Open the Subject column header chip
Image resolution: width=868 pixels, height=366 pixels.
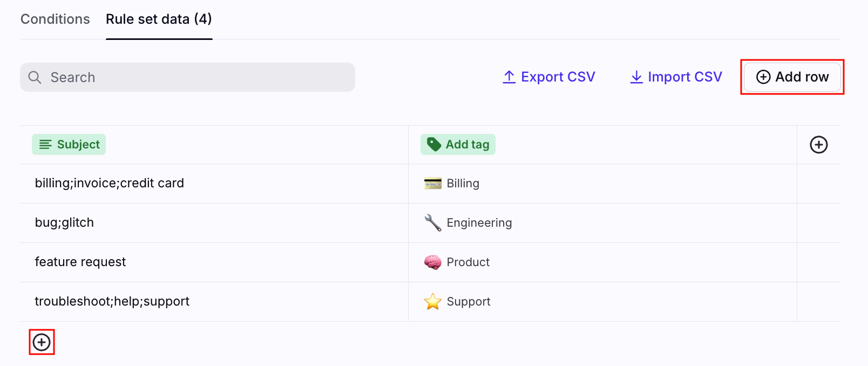pyautogui.click(x=69, y=145)
